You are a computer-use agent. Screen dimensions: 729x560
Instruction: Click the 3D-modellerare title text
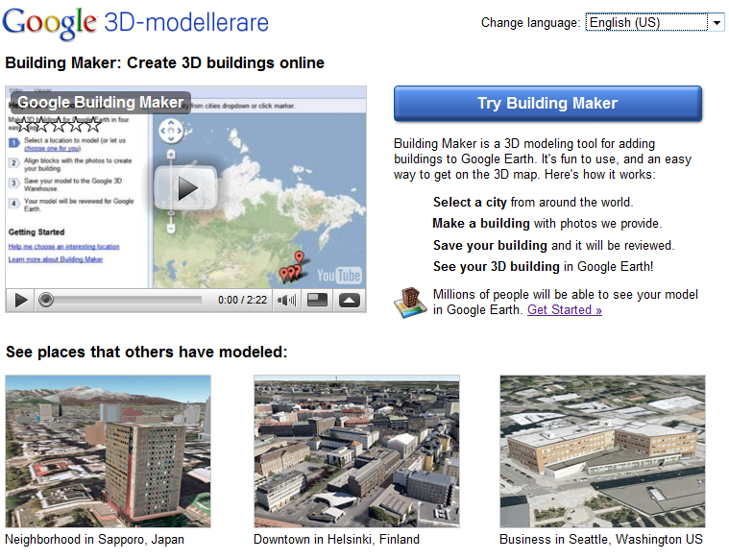coord(186,22)
